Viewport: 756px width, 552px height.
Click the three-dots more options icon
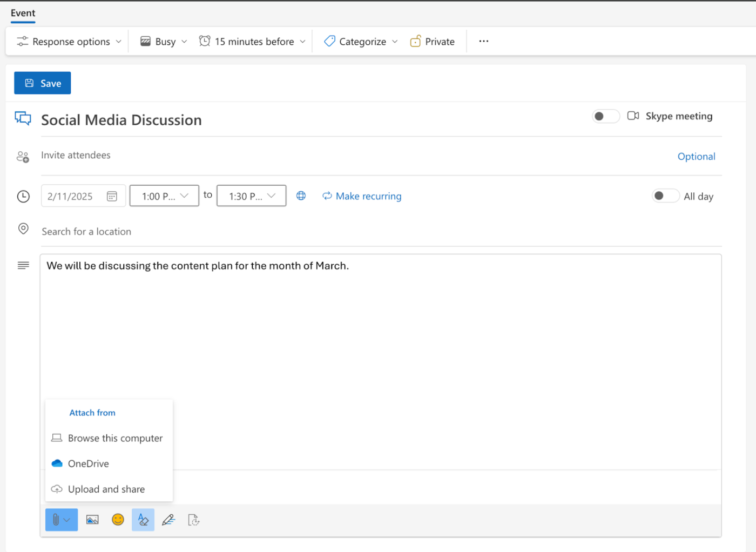point(483,42)
